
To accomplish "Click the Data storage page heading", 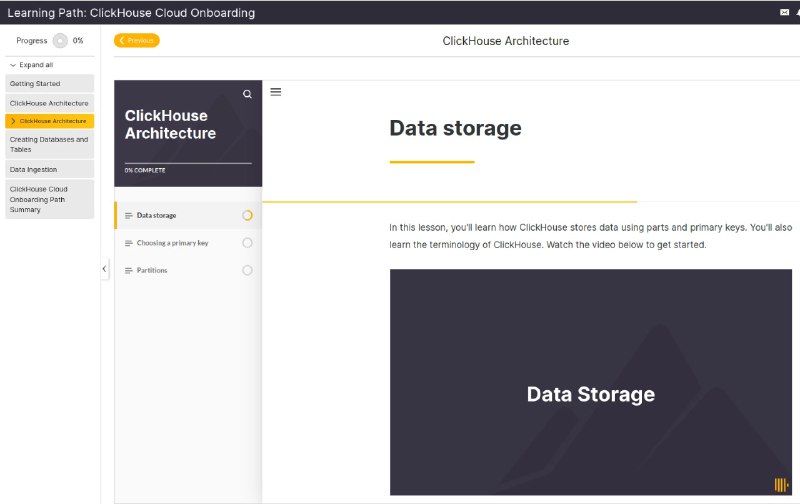I will click(x=456, y=128).
